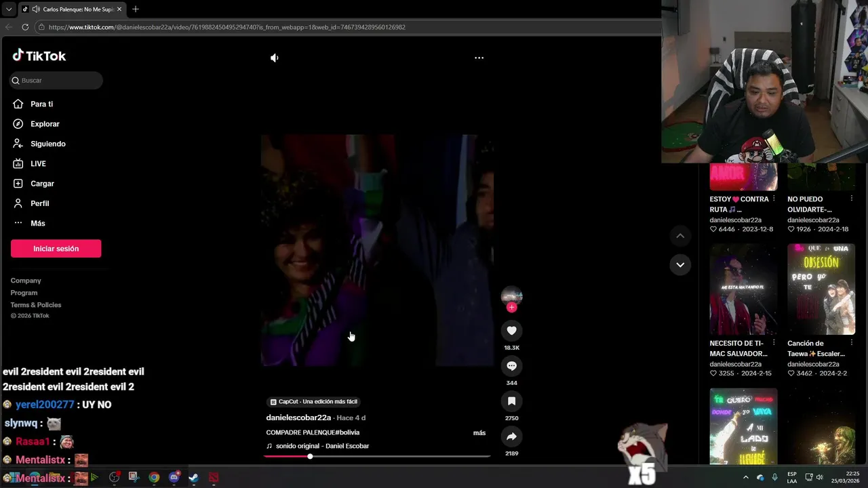Open Dota 2 from the taskbar

pos(214,477)
